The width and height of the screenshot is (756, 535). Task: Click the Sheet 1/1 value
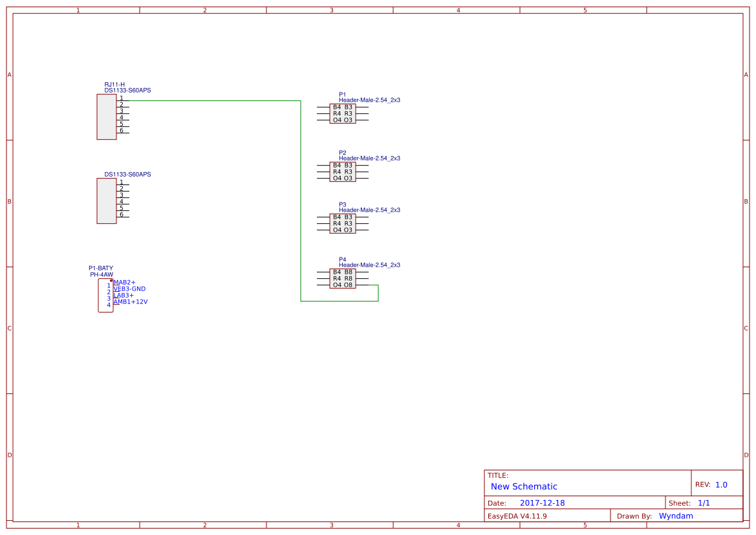(x=705, y=503)
